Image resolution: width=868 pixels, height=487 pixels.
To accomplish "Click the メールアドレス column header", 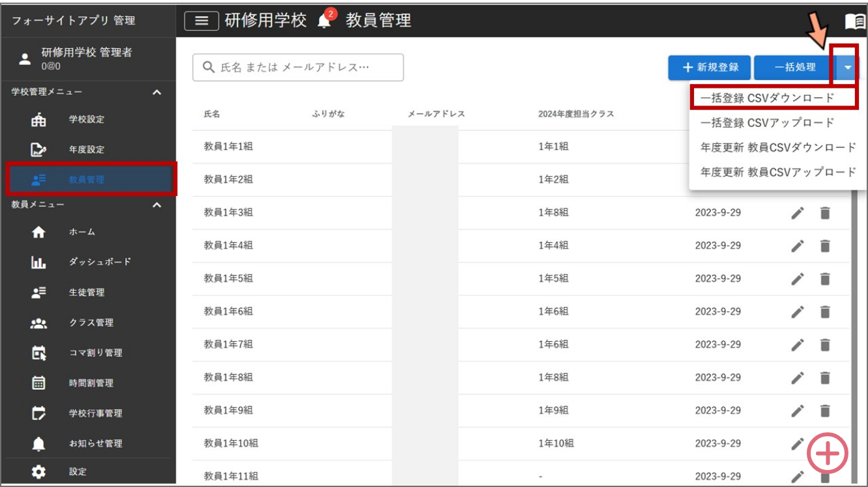I will pyautogui.click(x=437, y=114).
